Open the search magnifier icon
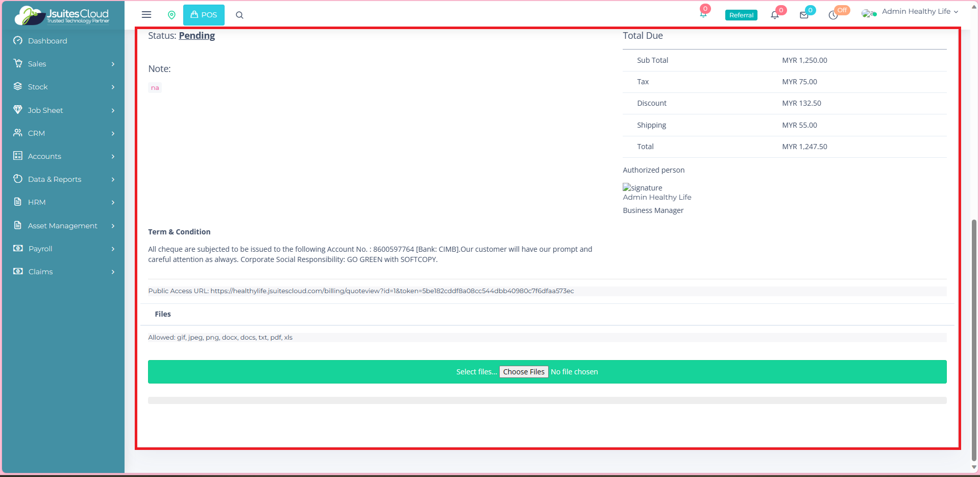980x477 pixels. pyautogui.click(x=239, y=15)
